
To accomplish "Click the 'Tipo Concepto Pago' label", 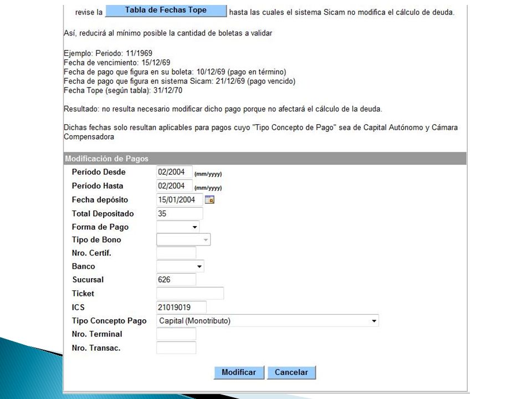I will coord(109,321).
